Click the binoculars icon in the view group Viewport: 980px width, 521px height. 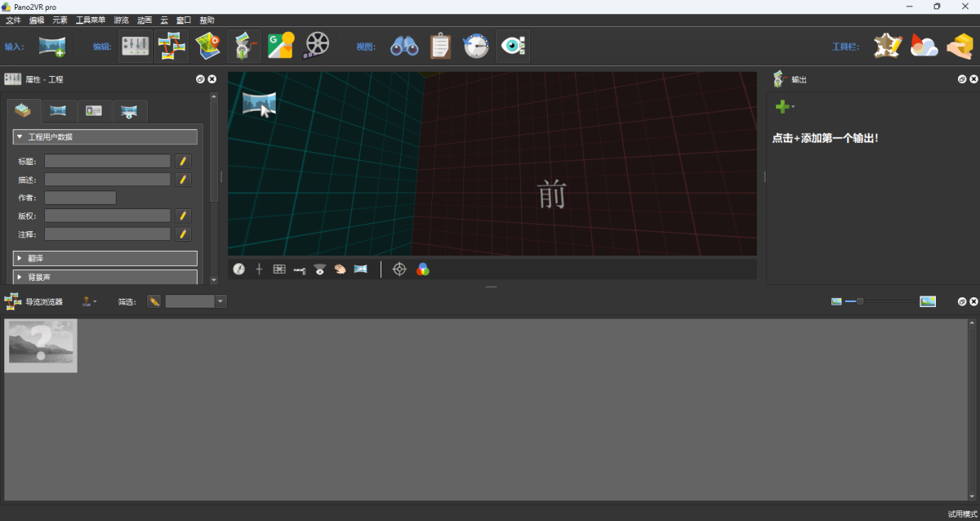(x=404, y=47)
